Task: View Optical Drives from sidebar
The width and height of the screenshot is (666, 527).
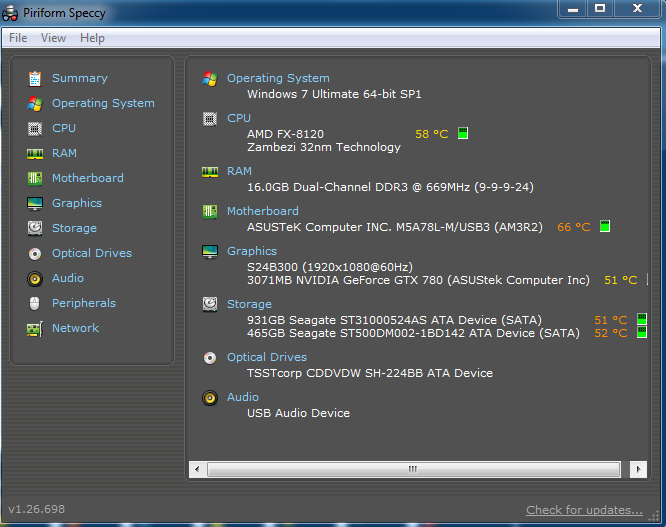Action: click(x=92, y=254)
